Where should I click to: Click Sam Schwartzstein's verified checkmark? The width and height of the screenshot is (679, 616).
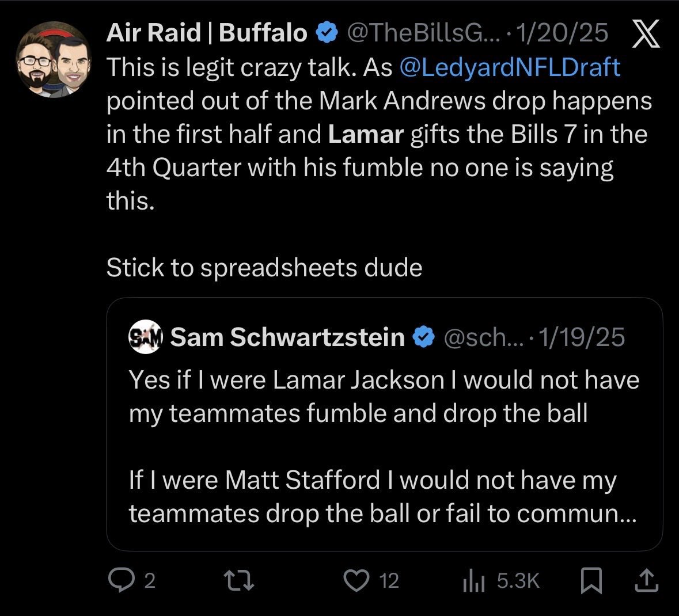coord(424,337)
